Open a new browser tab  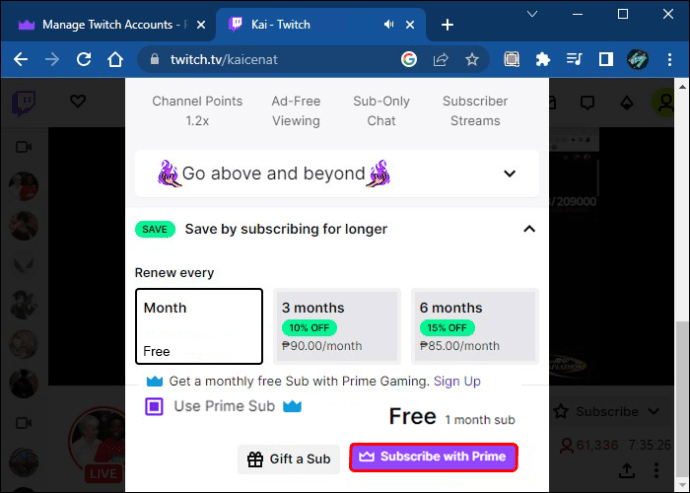pyautogui.click(x=447, y=25)
